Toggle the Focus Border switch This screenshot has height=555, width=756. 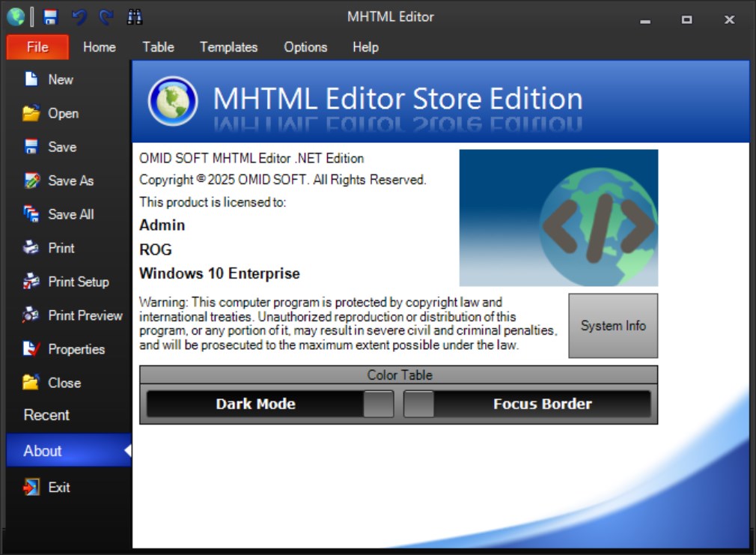(x=527, y=404)
